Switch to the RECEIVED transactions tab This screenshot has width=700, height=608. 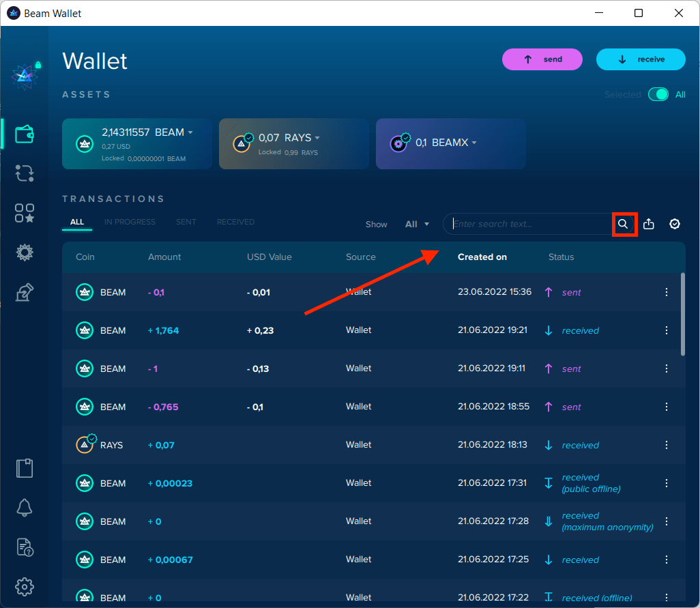tap(235, 222)
